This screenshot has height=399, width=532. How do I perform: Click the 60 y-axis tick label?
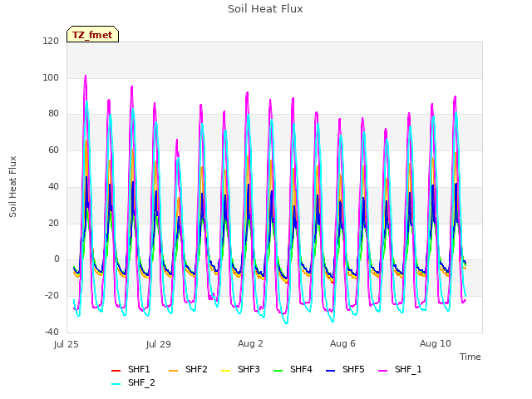[53, 150]
